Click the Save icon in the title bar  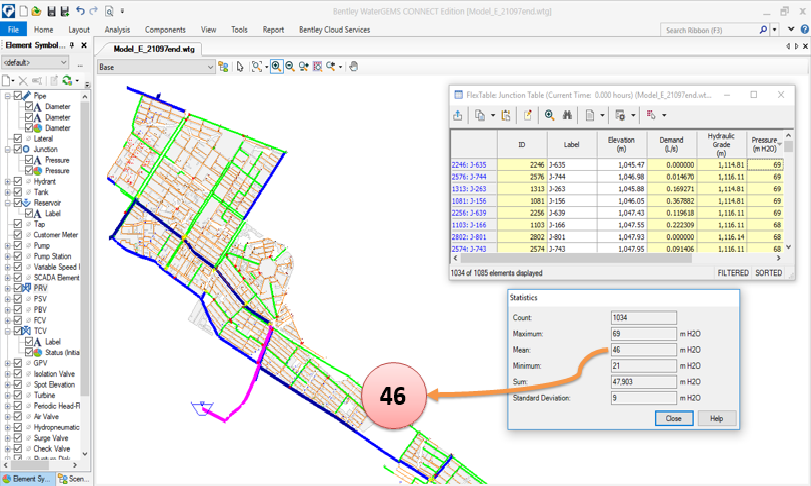[51, 11]
